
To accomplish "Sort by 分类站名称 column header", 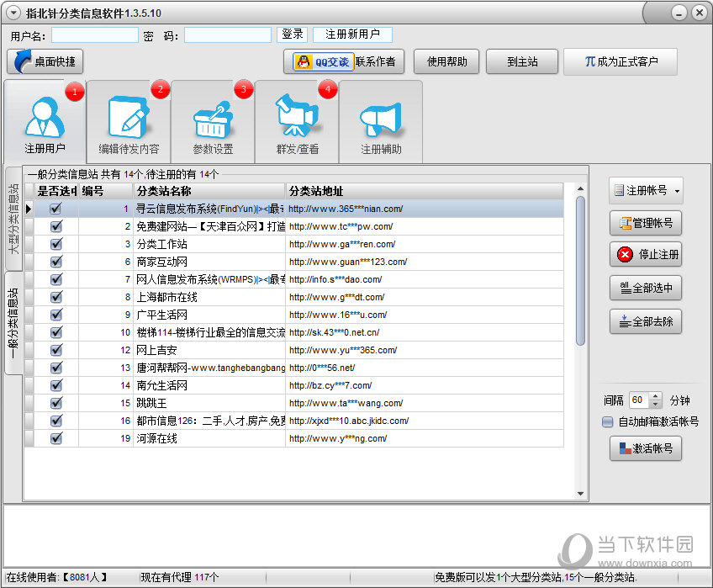I will click(209, 191).
